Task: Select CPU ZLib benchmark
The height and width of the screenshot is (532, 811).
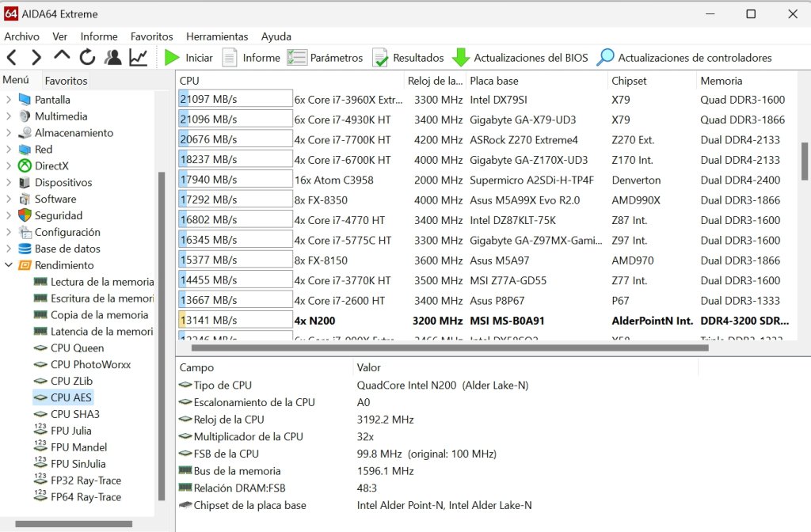Action: [x=63, y=381]
